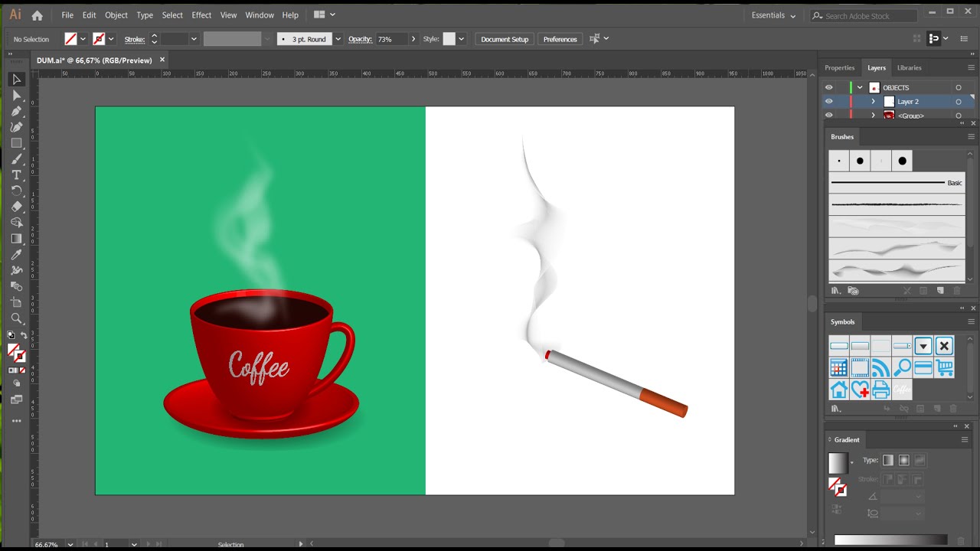The width and height of the screenshot is (980, 551).
Task: Select the Shape Builder tool
Action: click(x=16, y=223)
